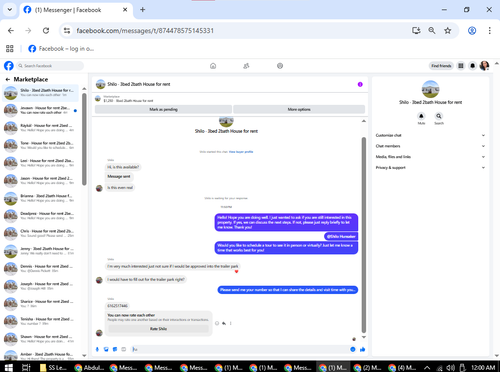Choose a GIF from the composer
Image resolution: width=500 pixels, height=372 pixels.
[123, 349]
